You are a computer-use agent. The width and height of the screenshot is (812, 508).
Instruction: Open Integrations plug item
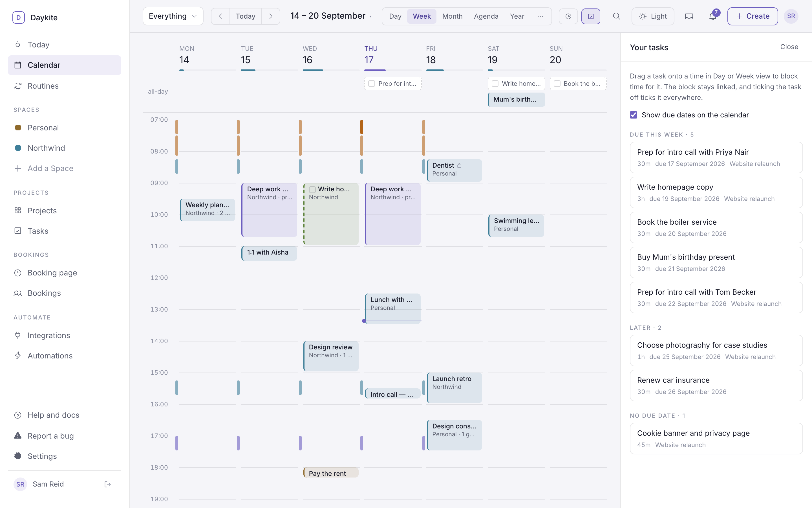click(64, 335)
